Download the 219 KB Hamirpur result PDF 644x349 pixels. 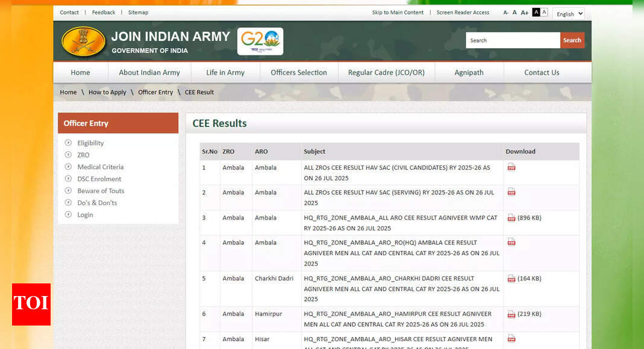[x=511, y=314]
